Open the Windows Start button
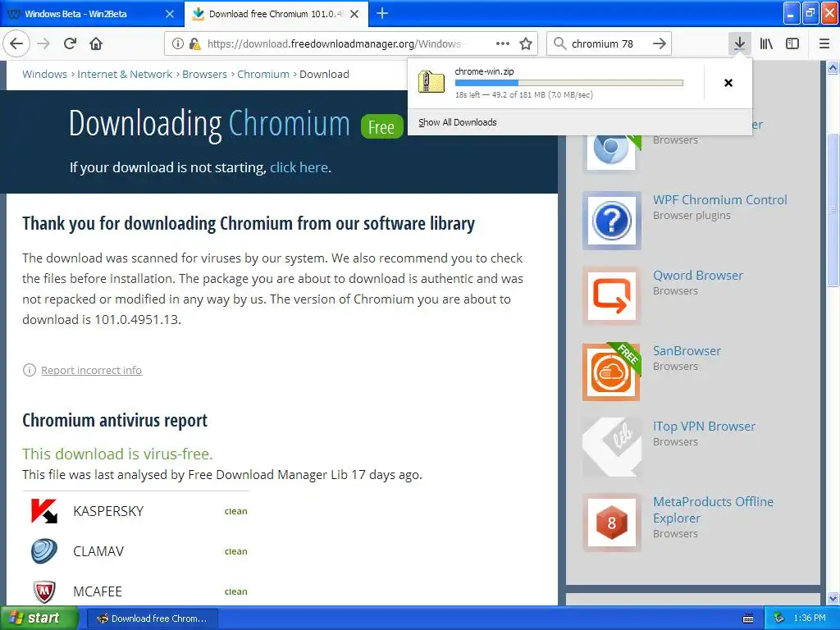840x630 pixels. (x=39, y=619)
